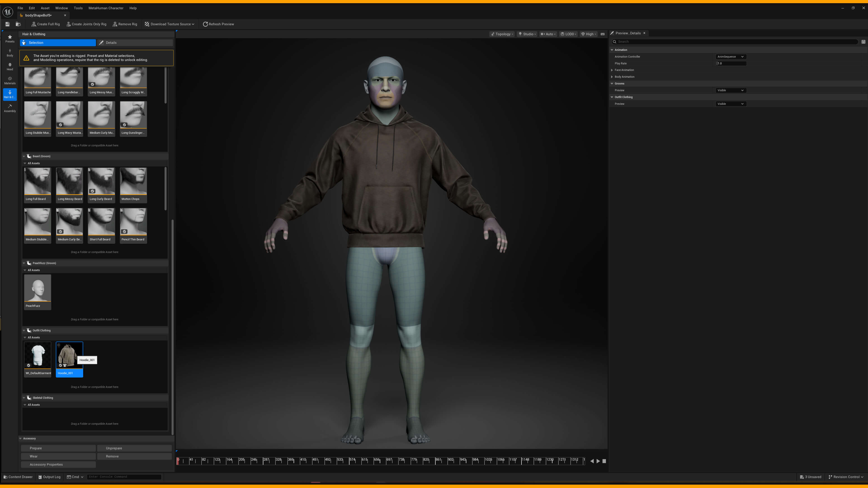Screen dimensions: 868x488
Task: Open the Head sidebar panel
Action: [10, 66]
